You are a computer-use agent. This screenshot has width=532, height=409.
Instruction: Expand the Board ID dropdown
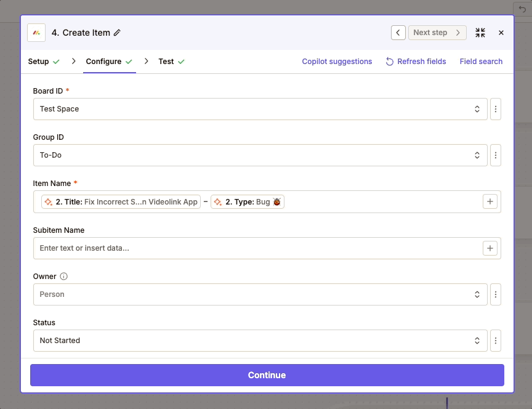pyautogui.click(x=260, y=109)
